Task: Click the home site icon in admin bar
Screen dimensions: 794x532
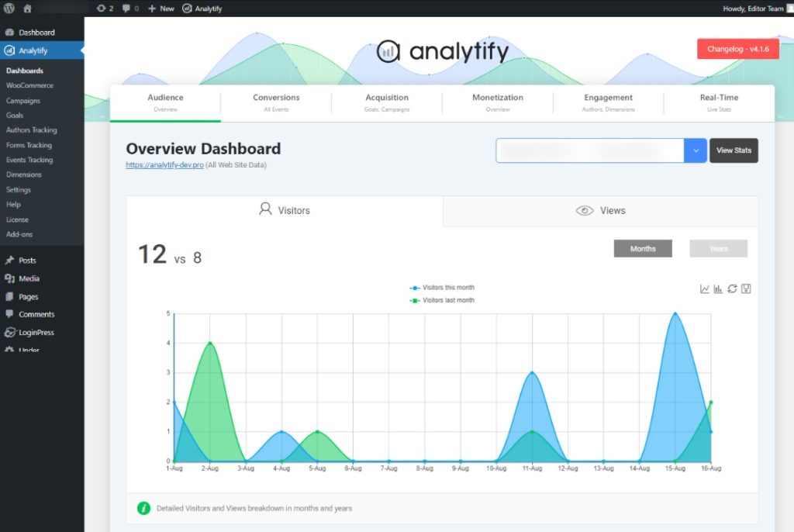Action: (x=27, y=8)
